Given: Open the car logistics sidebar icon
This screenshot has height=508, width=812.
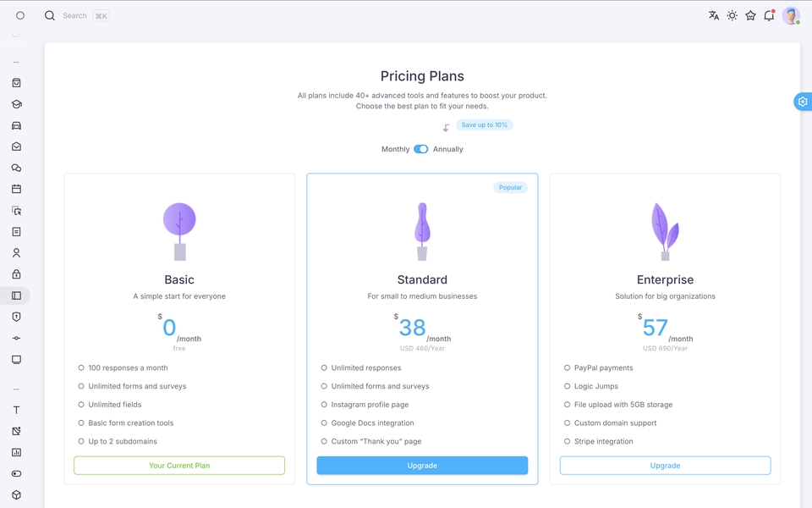Looking at the screenshot, I should pyautogui.click(x=17, y=125).
